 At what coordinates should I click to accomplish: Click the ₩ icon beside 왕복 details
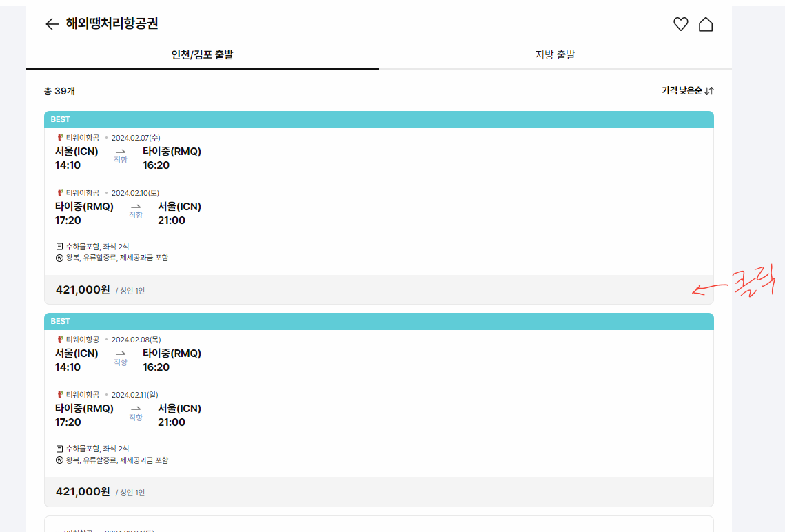click(x=59, y=258)
